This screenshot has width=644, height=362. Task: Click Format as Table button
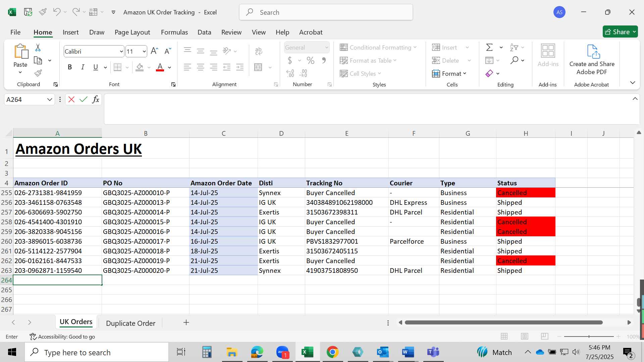[368, 60]
